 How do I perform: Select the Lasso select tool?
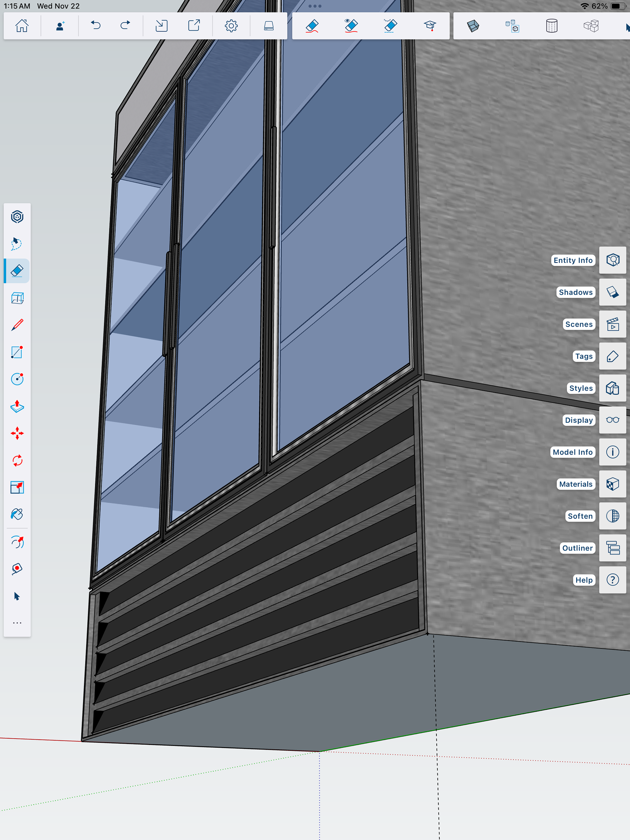(x=17, y=244)
